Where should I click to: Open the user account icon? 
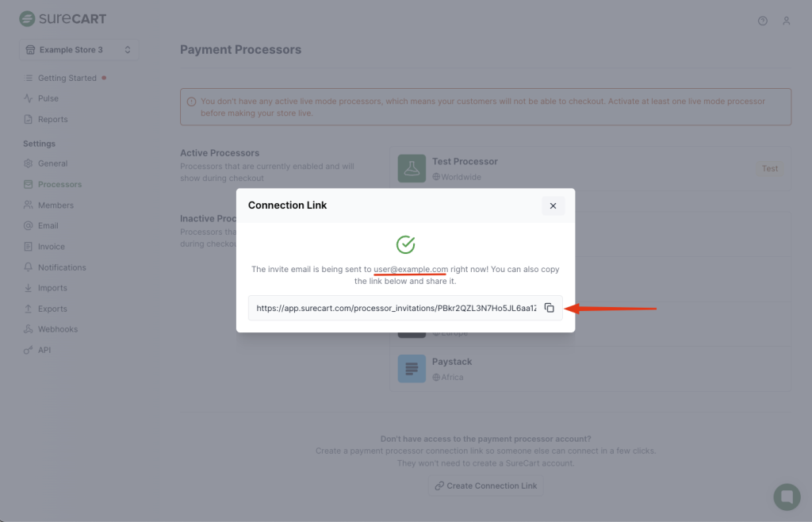tap(787, 21)
